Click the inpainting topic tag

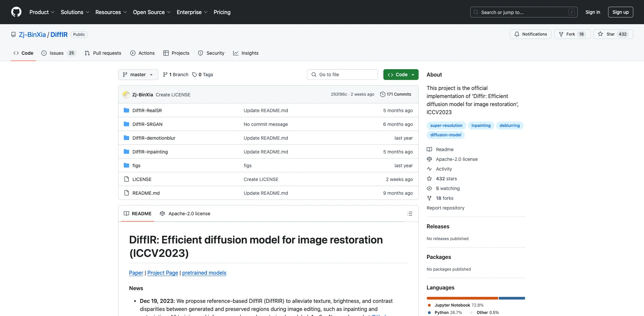coord(481,126)
